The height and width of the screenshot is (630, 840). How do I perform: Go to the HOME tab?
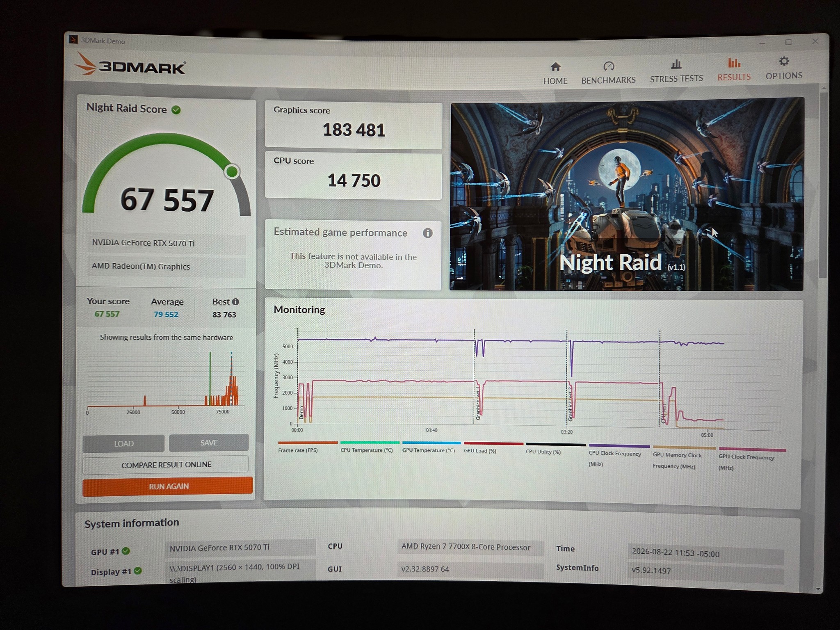click(x=555, y=73)
